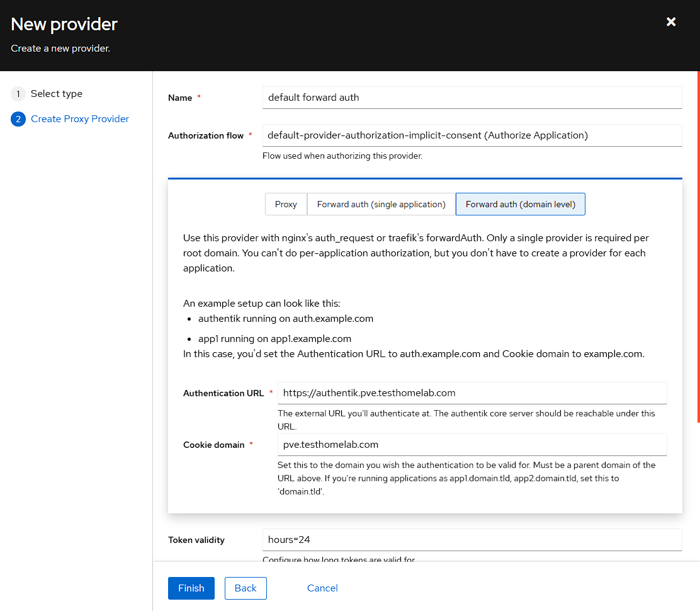The height and width of the screenshot is (611, 700).
Task: Go to the Select type step
Action: pos(56,94)
